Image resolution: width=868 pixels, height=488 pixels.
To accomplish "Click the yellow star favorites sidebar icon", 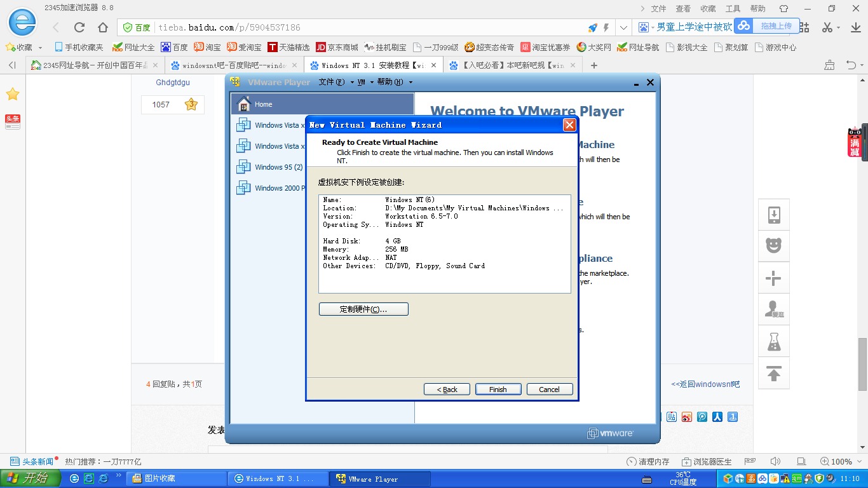I will (x=13, y=95).
